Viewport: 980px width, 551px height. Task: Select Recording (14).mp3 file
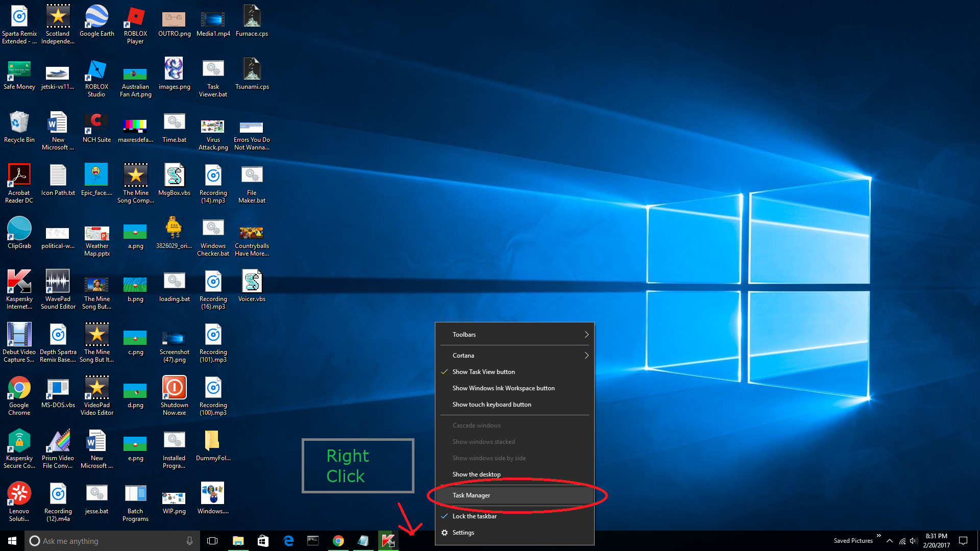coord(213,184)
